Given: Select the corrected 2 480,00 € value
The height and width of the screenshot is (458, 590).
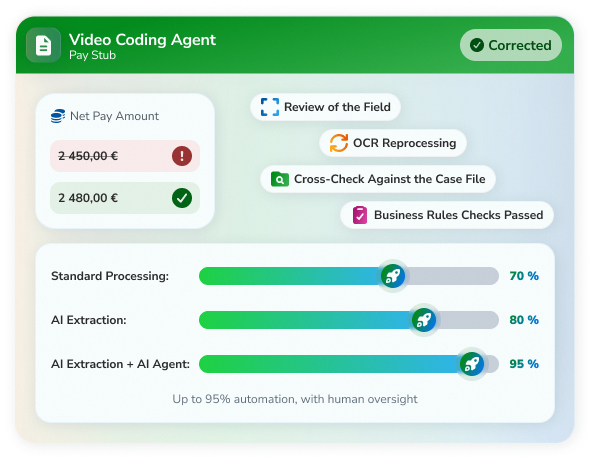Looking at the screenshot, I should tap(88, 198).
